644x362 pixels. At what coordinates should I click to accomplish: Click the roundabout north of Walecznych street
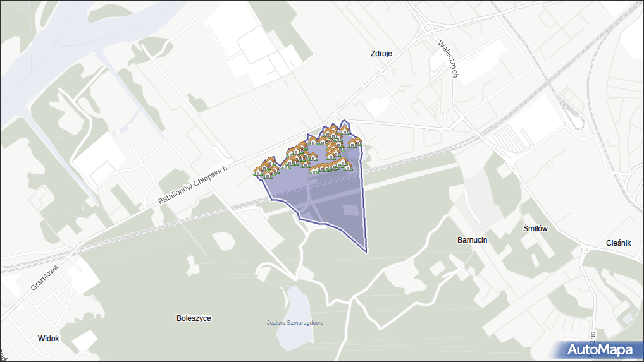tap(430, 27)
